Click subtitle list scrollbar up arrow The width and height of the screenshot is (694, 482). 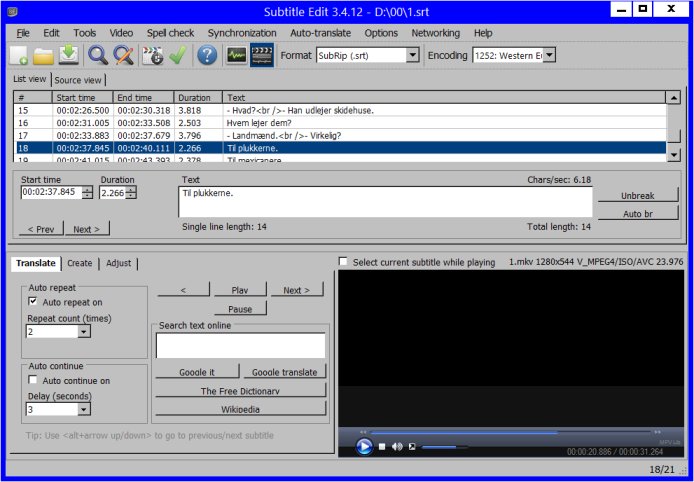[673, 98]
